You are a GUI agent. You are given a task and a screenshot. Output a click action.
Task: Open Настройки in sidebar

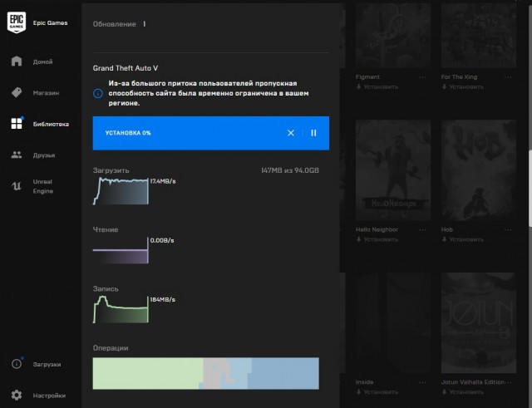coord(49,396)
